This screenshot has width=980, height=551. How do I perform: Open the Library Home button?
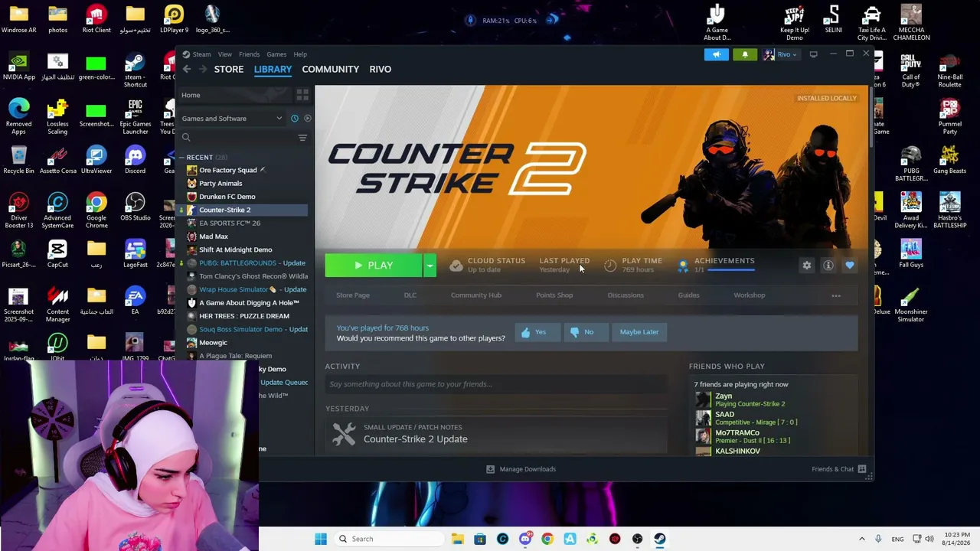point(234,95)
